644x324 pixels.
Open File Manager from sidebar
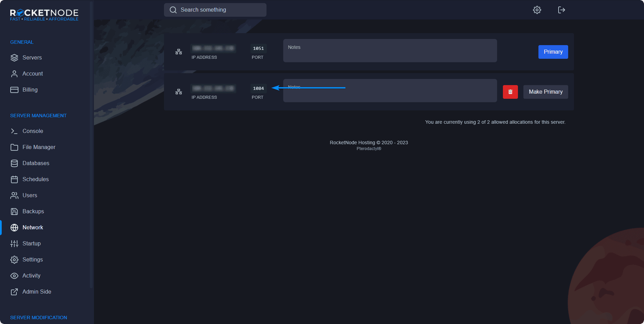[39, 147]
